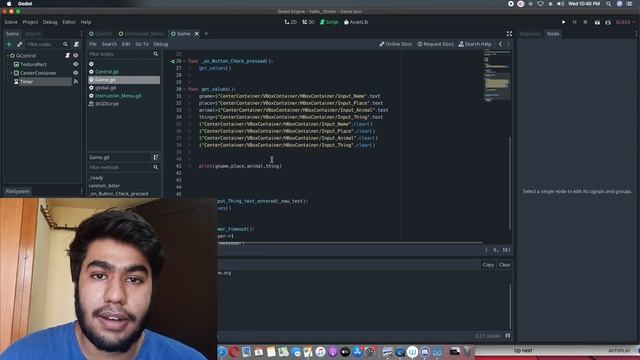Open script attached to GControl node

coord(68,56)
